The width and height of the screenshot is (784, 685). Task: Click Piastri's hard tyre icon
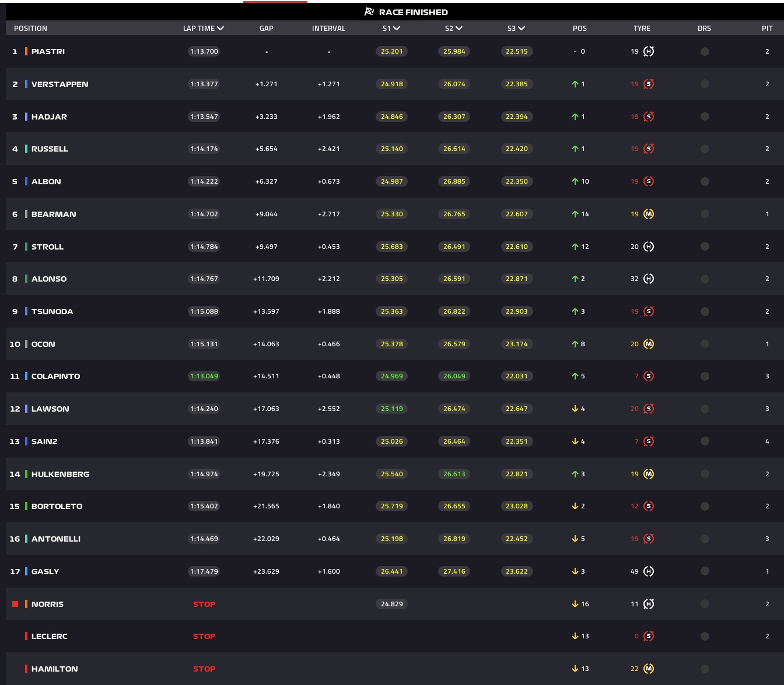pos(648,51)
